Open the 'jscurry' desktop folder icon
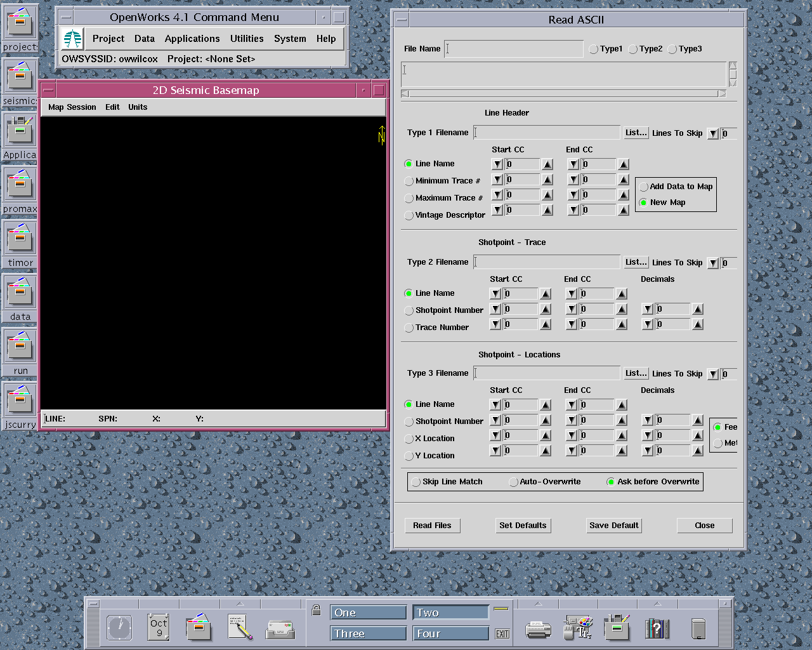The image size is (812, 650). (20, 401)
